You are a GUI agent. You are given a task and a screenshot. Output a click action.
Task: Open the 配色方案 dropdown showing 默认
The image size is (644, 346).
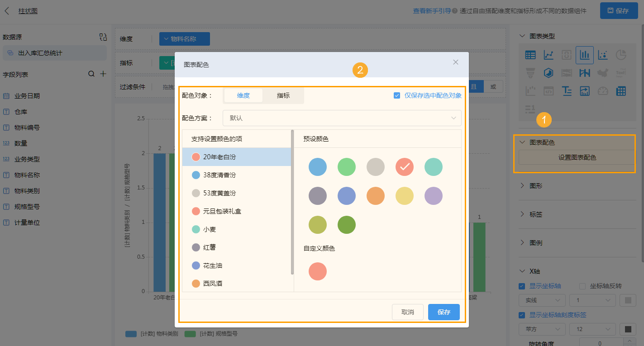(342, 118)
